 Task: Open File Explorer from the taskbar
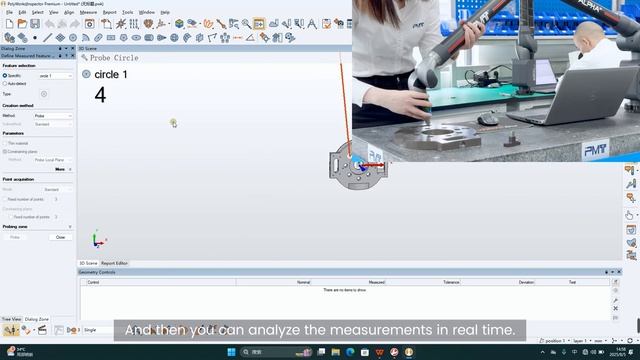click(336, 352)
